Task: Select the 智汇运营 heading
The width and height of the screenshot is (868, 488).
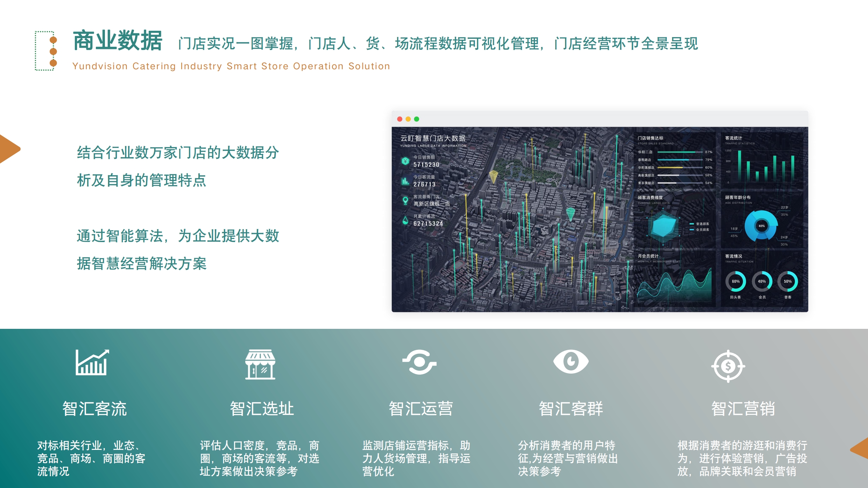Action: (x=421, y=408)
